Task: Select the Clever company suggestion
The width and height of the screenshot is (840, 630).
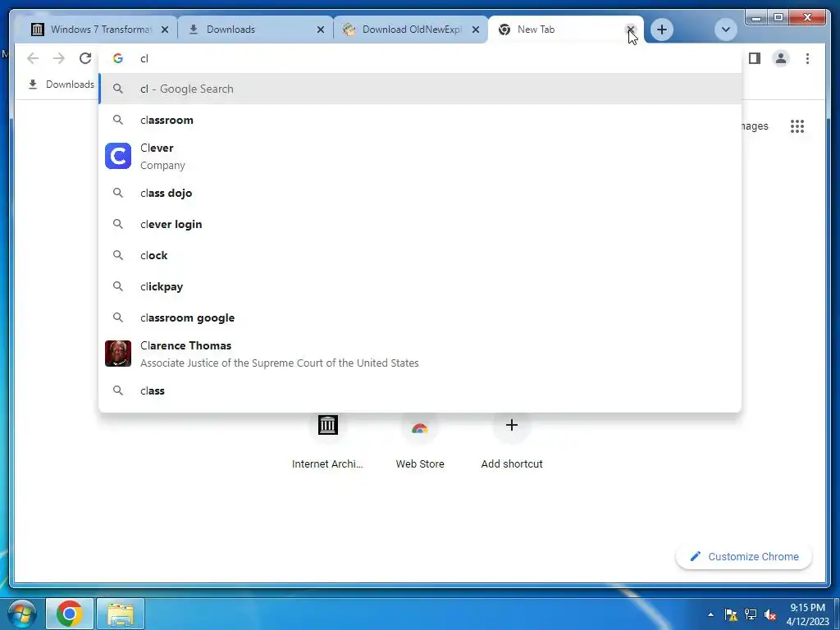Action: click(x=421, y=156)
